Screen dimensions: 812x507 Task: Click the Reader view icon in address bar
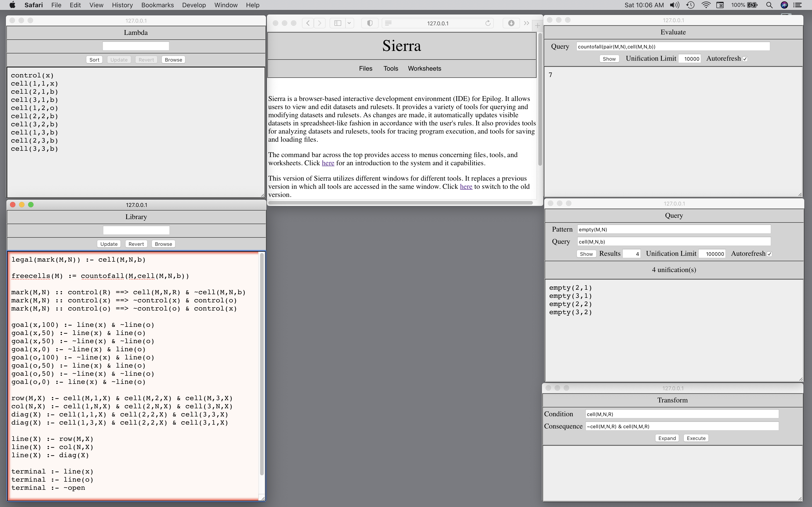coord(388,23)
